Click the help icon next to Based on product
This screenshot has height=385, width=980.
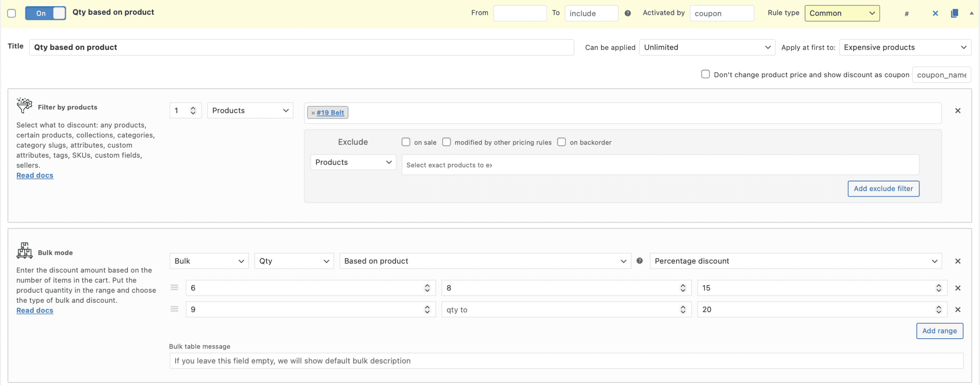[639, 261]
